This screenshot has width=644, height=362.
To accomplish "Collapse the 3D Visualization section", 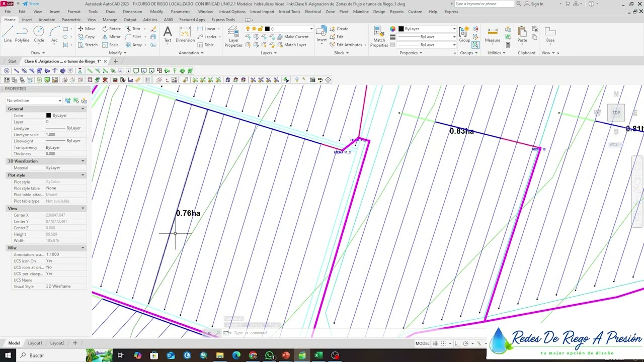I will click(83, 161).
